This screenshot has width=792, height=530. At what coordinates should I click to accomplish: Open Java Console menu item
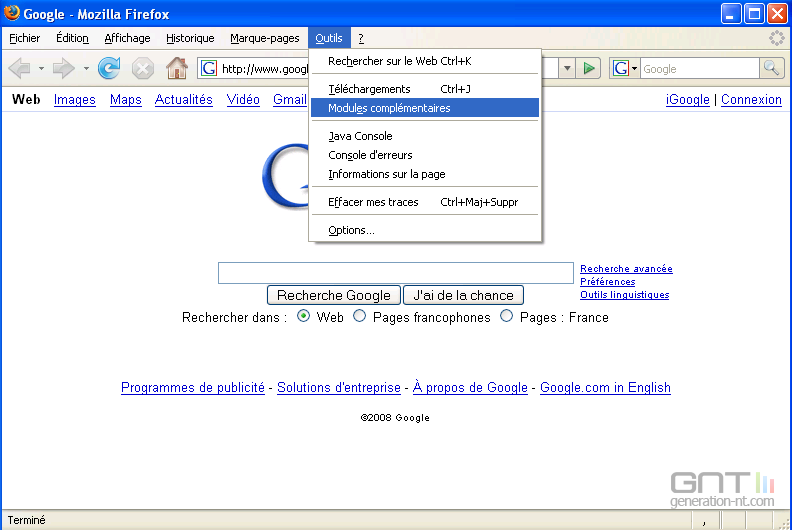click(425, 136)
